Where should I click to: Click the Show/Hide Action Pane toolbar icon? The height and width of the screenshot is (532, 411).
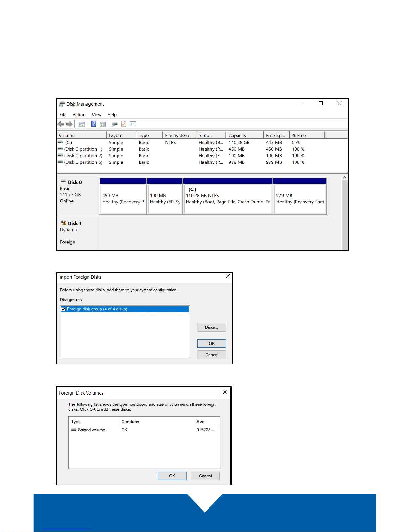pos(103,124)
